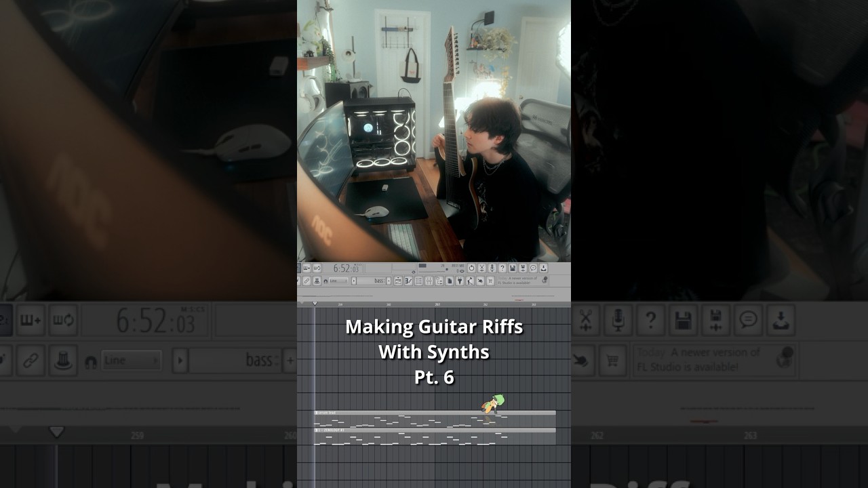Click the bird-shaped toolbar icon
Image resolution: width=868 pixels, height=488 pixels.
click(480, 281)
